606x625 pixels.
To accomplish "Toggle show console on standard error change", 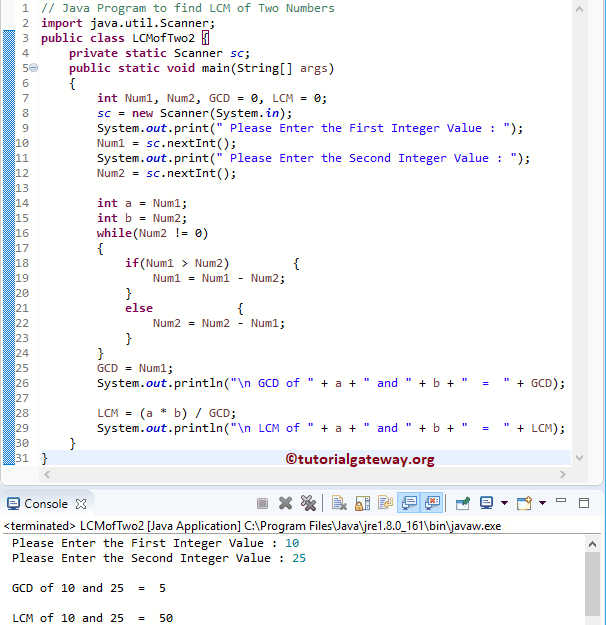I will (433, 503).
